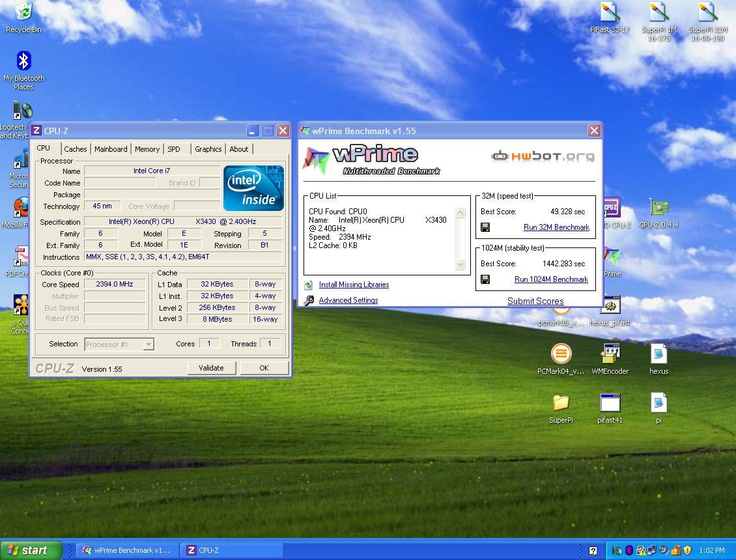
Task: Select the SuperPi 1M 16-375 desktop icon
Action: point(658,21)
